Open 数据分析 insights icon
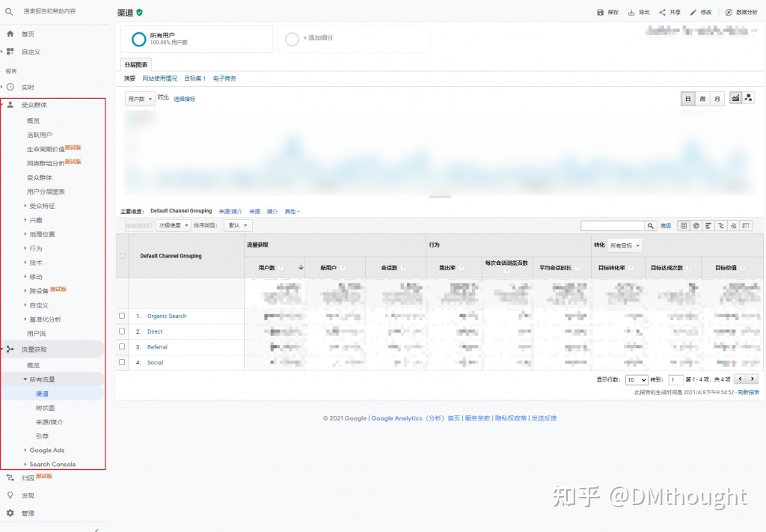This screenshot has height=532, width=766. (x=729, y=12)
